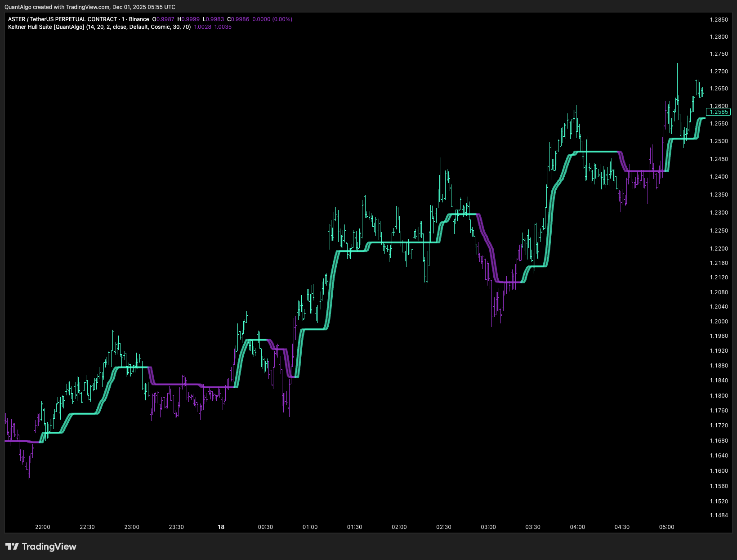
Task: Select the bold 18 date marker
Action: [x=221, y=527]
